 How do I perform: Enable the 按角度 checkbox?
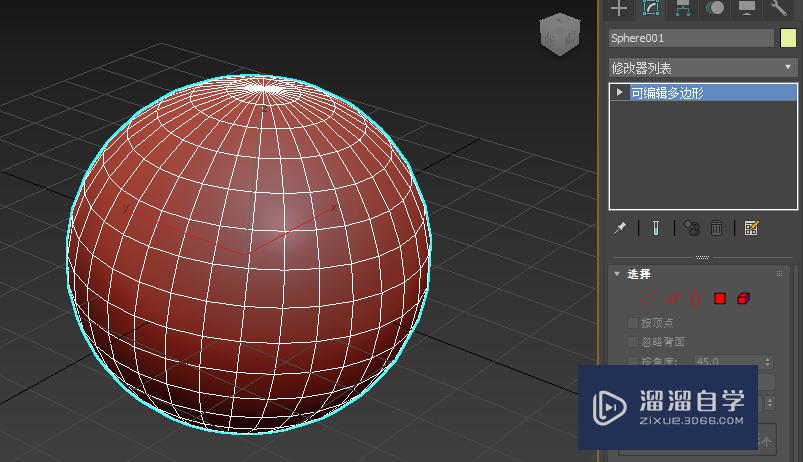(x=632, y=361)
